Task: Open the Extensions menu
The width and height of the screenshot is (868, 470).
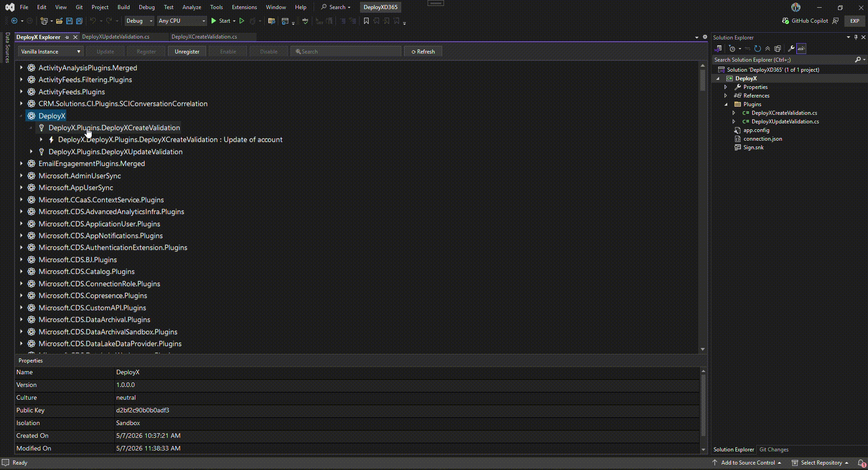Action: pos(244,7)
